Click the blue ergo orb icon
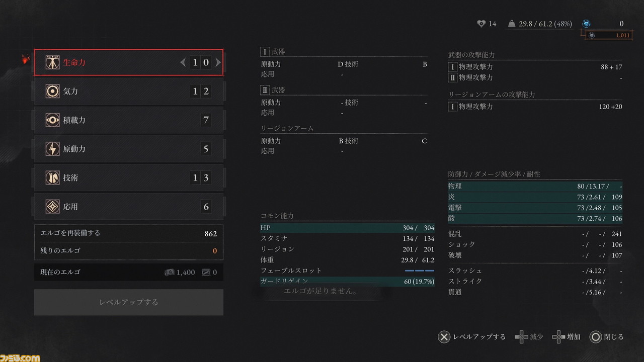Viewport: 644px width, 362px height. [586, 24]
